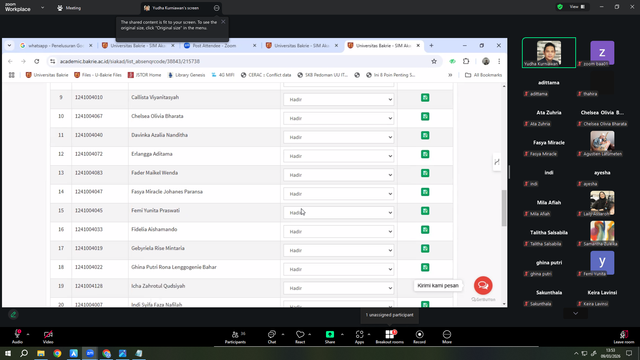Show more bookmarks with the double chevron
Screen dimensions: 640x360
[450, 75]
